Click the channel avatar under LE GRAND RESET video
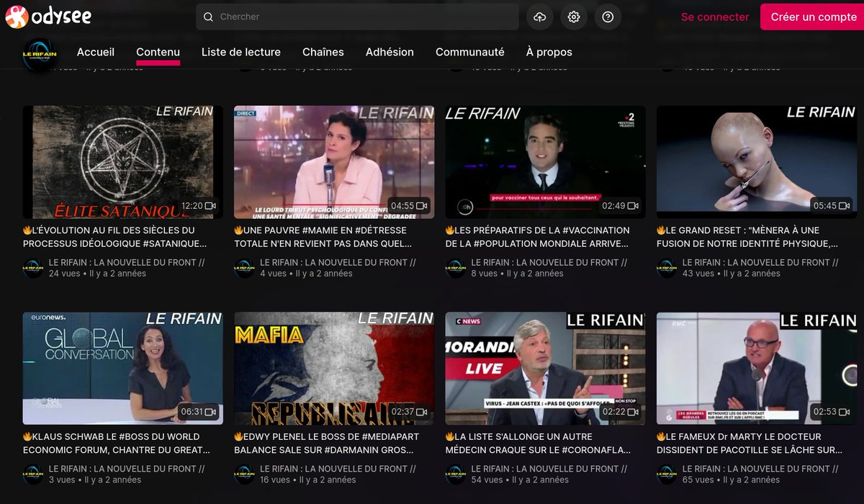Viewport: 864px width, 504px height. pos(667,268)
